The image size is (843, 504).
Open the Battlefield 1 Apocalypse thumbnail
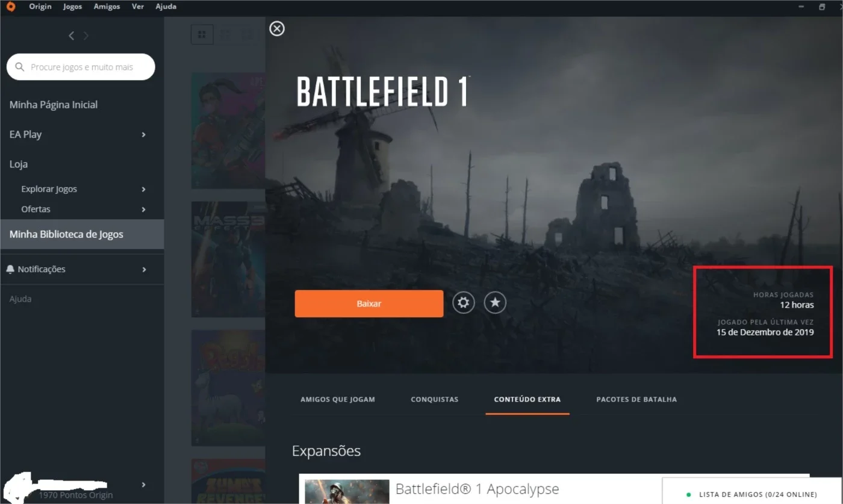coord(347,491)
